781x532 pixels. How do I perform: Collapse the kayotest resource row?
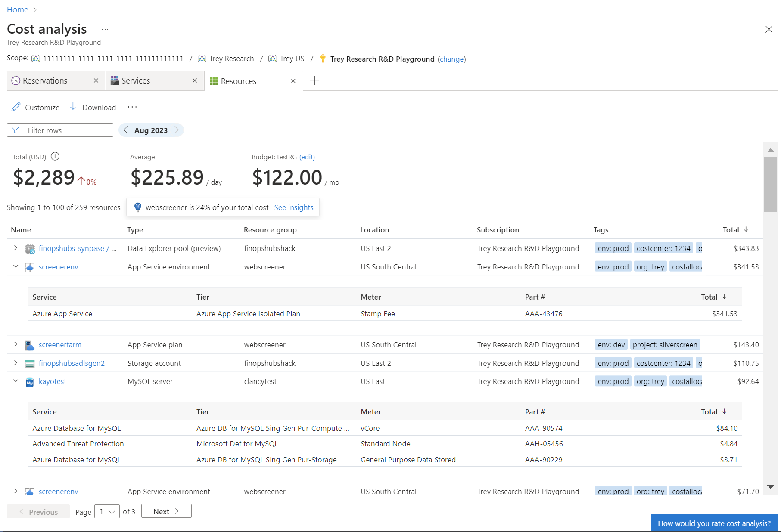click(x=16, y=381)
